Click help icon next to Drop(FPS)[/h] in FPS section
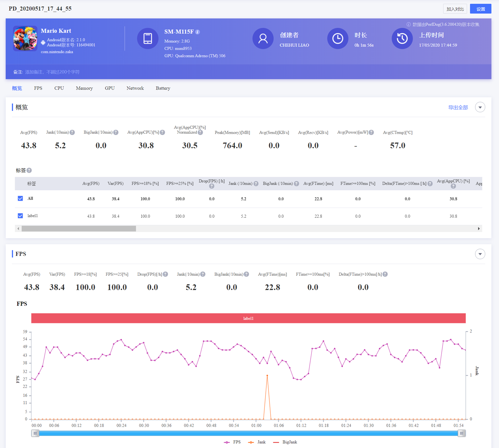Screen dimensions: 499x448 [x=166, y=274]
